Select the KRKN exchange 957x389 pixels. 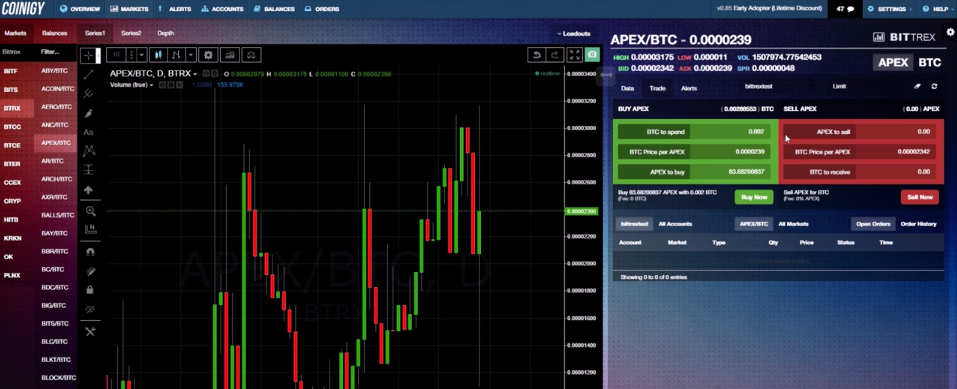(12, 238)
